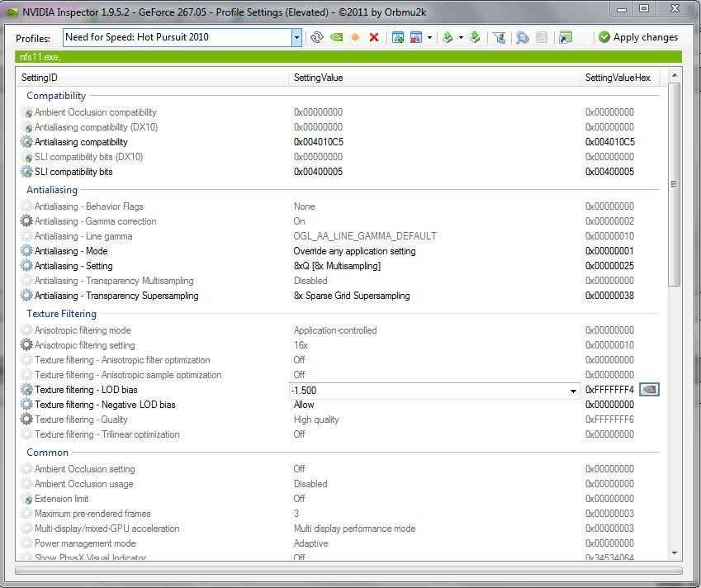Click gear icon of Negative LOD bias row
The width and height of the screenshot is (701, 588).
(26, 404)
